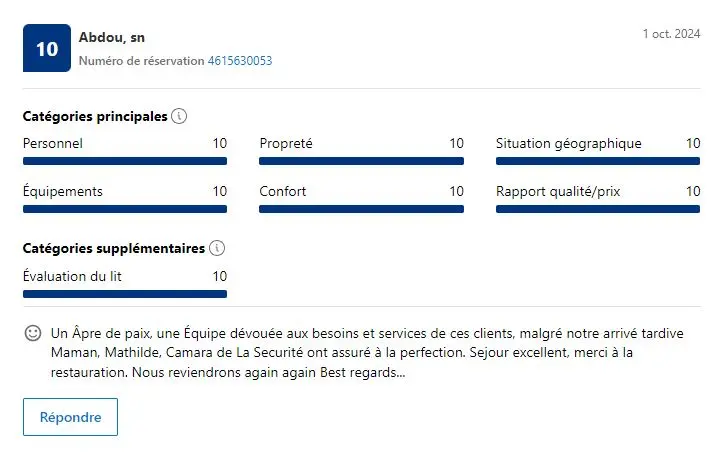The height and width of the screenshot is (455, 724).
Task: Click the Confort rating bar
Action: (x=361, y=209)
